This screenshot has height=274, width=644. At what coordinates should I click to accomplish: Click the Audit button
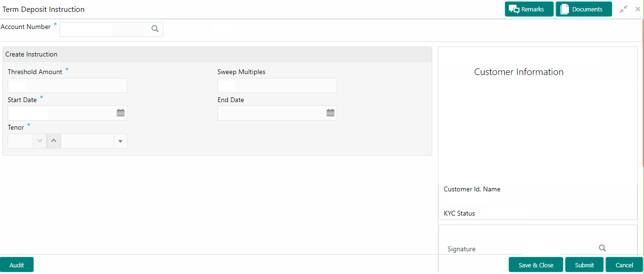tap(17, 265)
